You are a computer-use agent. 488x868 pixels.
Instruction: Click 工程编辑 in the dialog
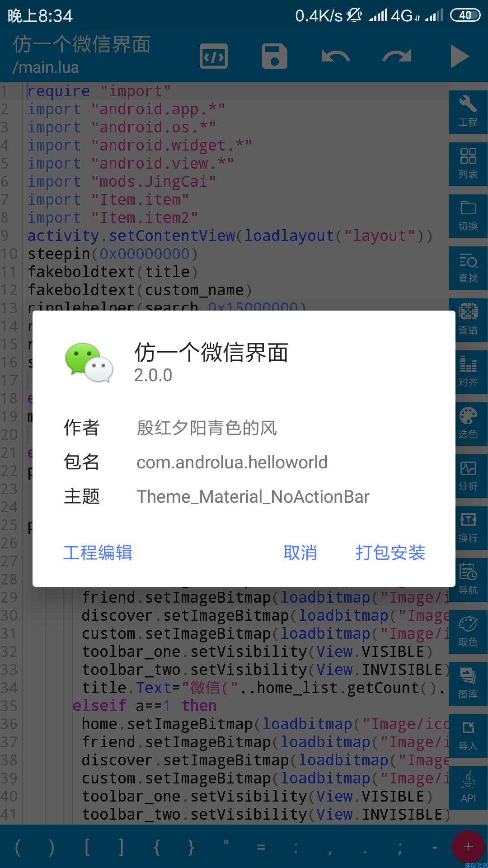(x=98, y=552)
